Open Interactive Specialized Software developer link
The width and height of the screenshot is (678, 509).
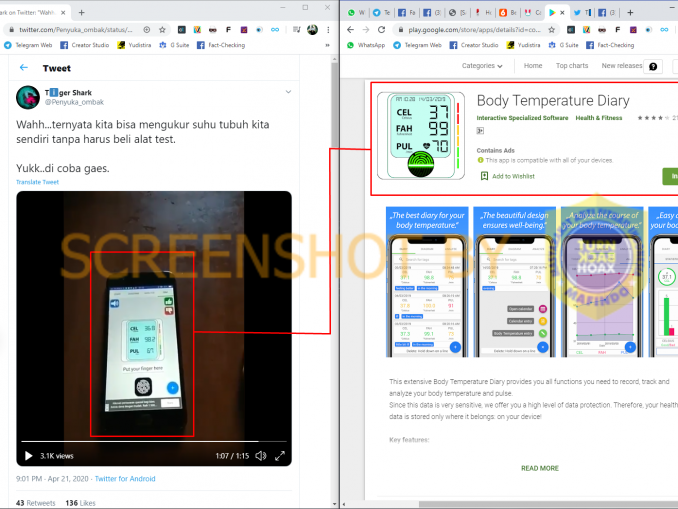tap(522, 118)
